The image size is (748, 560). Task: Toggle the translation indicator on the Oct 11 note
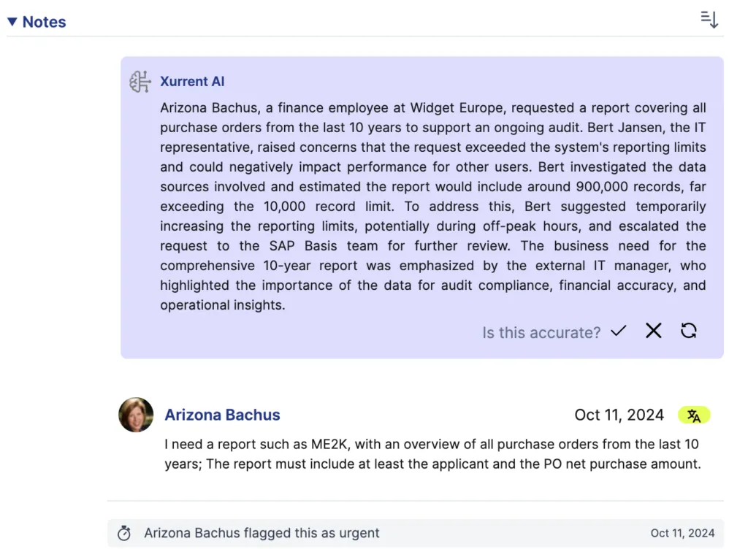click(694, 415)
